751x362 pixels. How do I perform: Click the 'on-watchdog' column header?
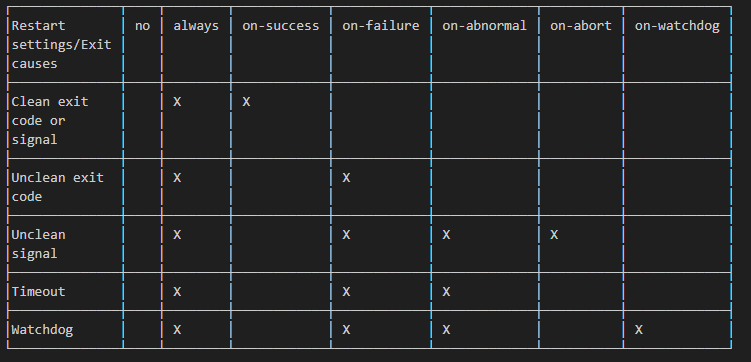pos(677,26)
